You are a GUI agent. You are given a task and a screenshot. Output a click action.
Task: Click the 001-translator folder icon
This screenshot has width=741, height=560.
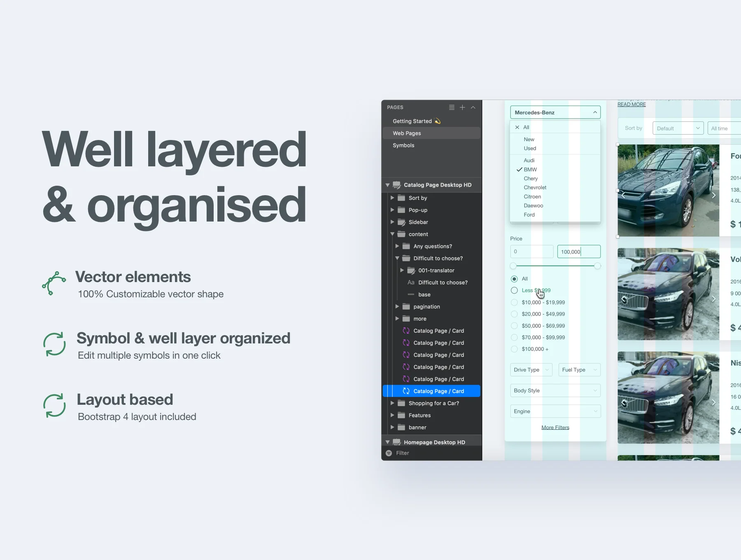click(x=411, y=270)
